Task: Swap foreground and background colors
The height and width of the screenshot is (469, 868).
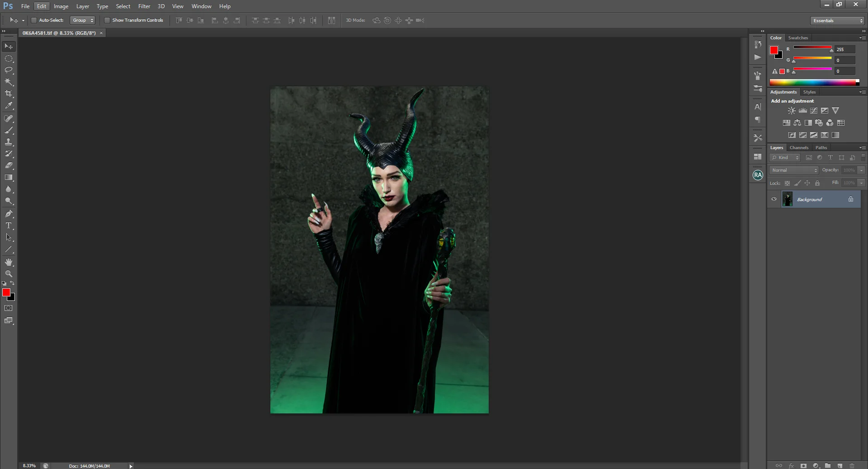Action: pos(13,283)
